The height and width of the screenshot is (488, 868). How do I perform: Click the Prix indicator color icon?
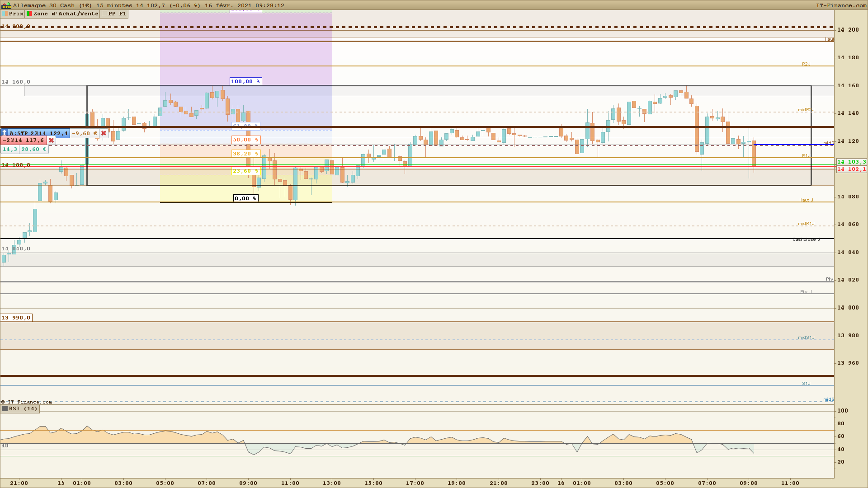pyautogui.click(x=5, y=14)
